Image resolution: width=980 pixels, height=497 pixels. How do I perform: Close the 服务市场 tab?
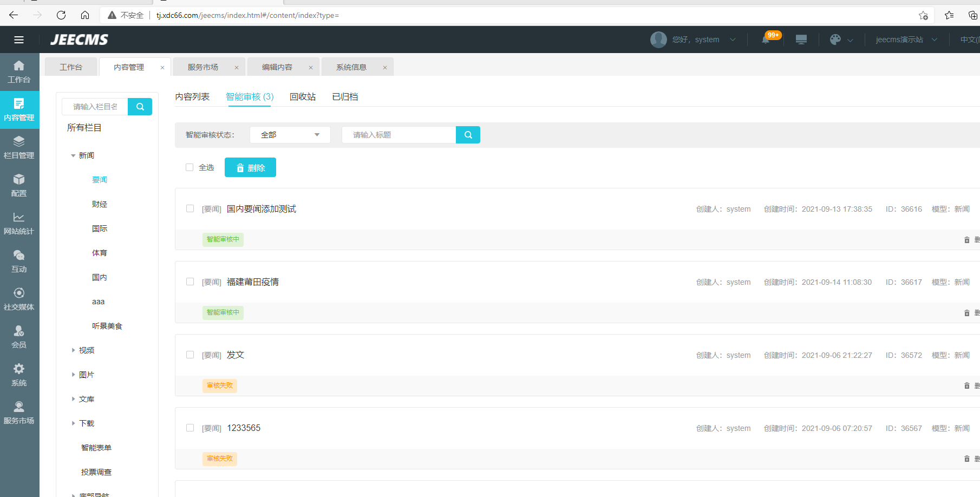point(237,68)
